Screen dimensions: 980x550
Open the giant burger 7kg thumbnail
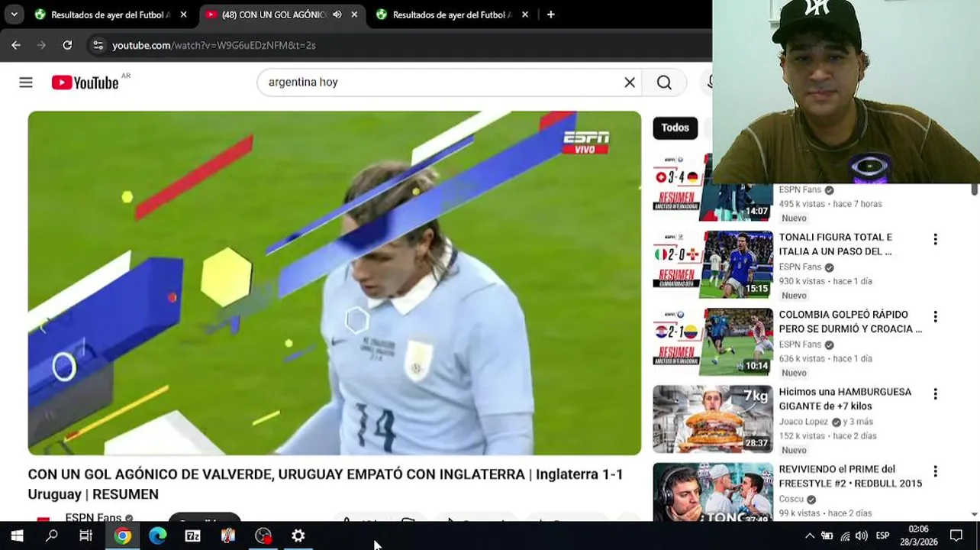point(713,419)
